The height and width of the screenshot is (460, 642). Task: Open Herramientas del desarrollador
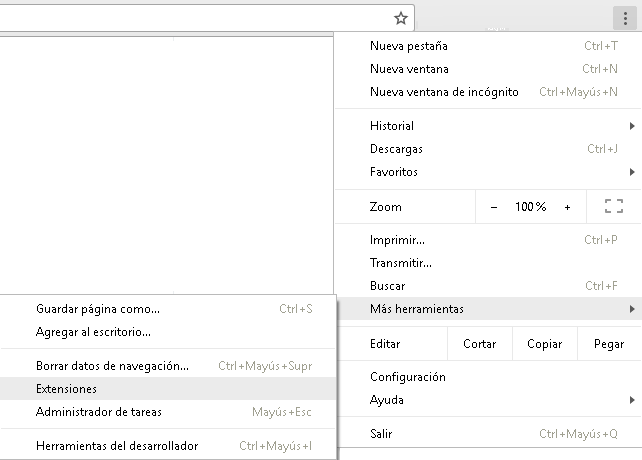[116, 446]
